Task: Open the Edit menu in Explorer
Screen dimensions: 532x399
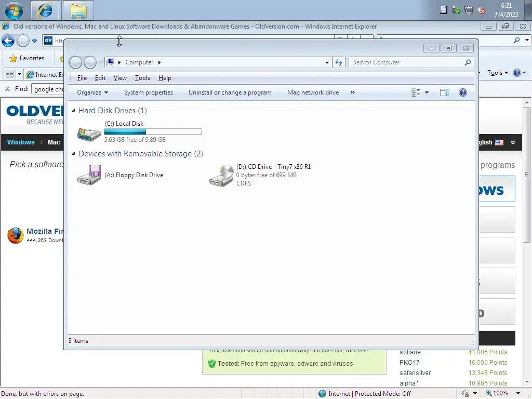Action: 100,78
